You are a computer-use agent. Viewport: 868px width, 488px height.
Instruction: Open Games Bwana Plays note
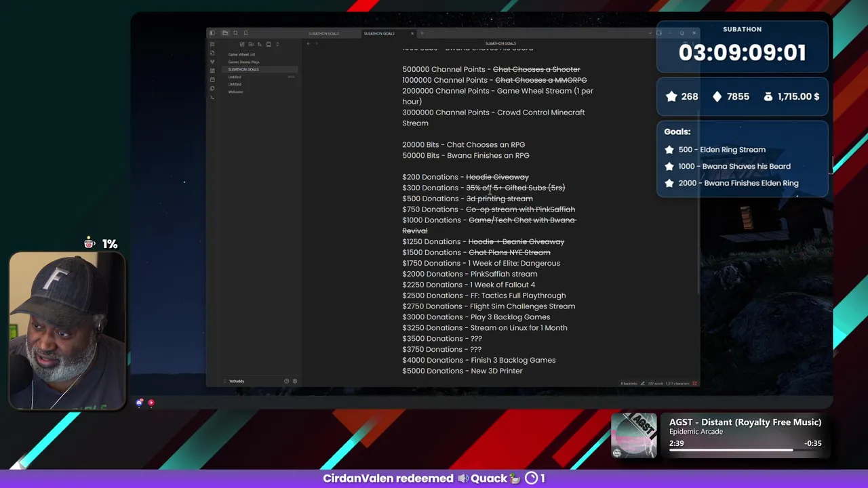(x=243, y=62)
